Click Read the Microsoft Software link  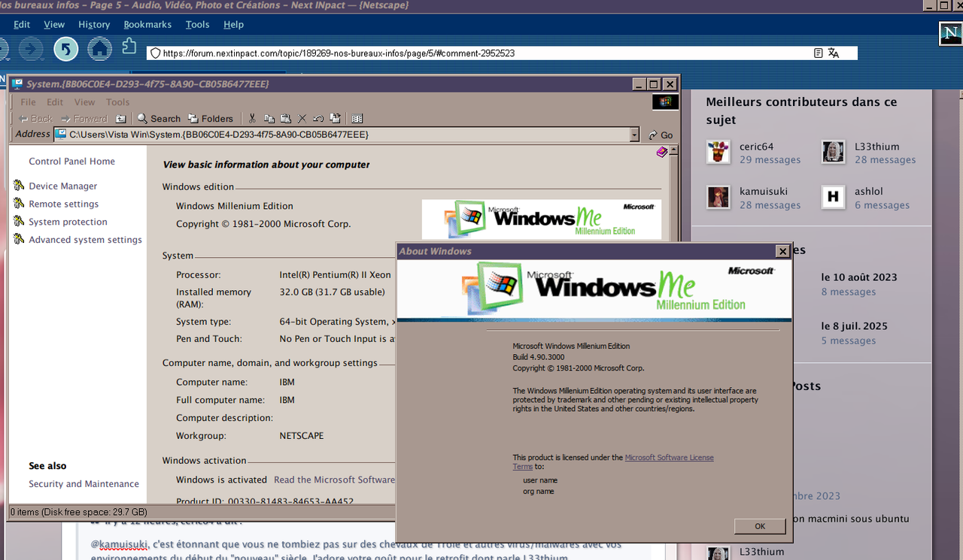click(x=334, y=480)
